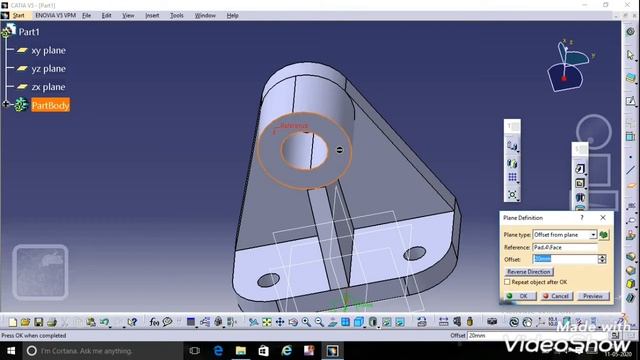The height and width of the screenshot is (360, 640).
Task: Click the green icon beside Plane type
Action: pos(604,235)
